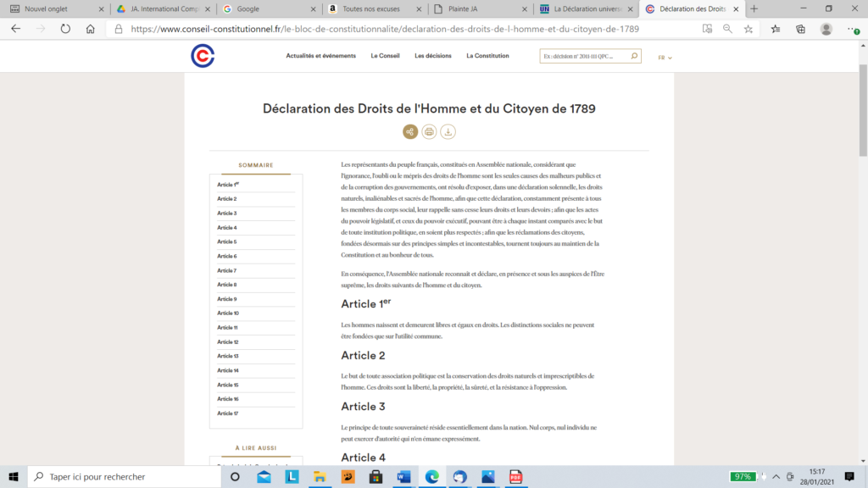868x488 pixels.
Task: Open Microsoft Store on taskbar
Action: click(x=376, y=476)
